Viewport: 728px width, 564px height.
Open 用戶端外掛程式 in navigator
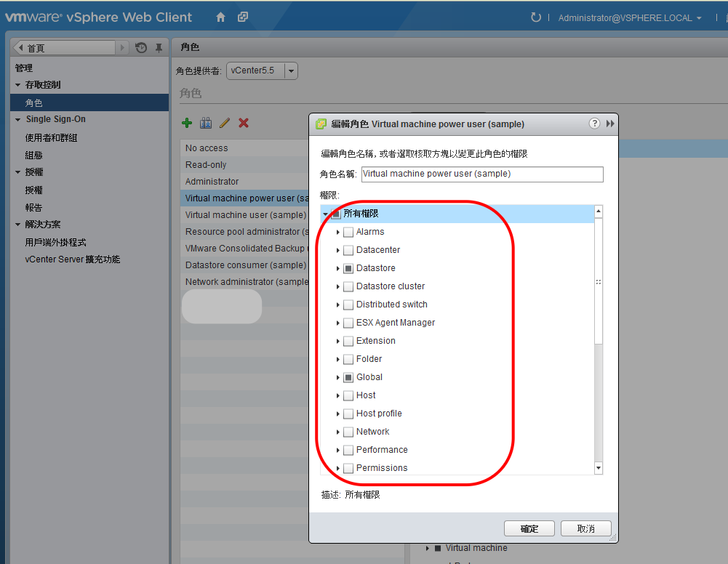(56, 242)
